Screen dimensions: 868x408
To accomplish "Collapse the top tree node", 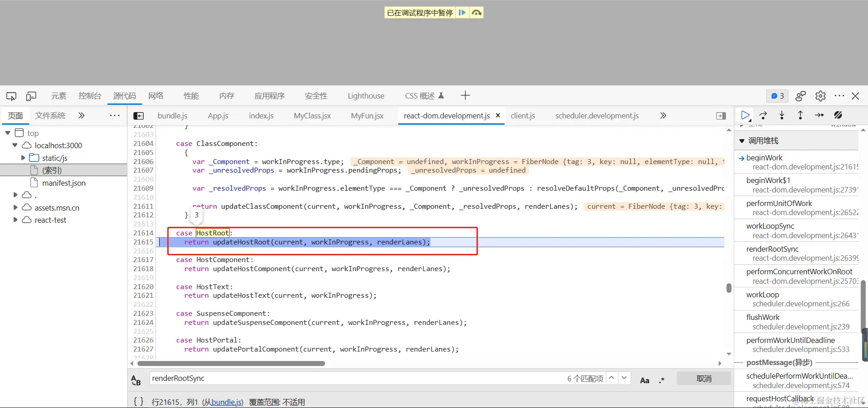I will [x=8, y=133].
